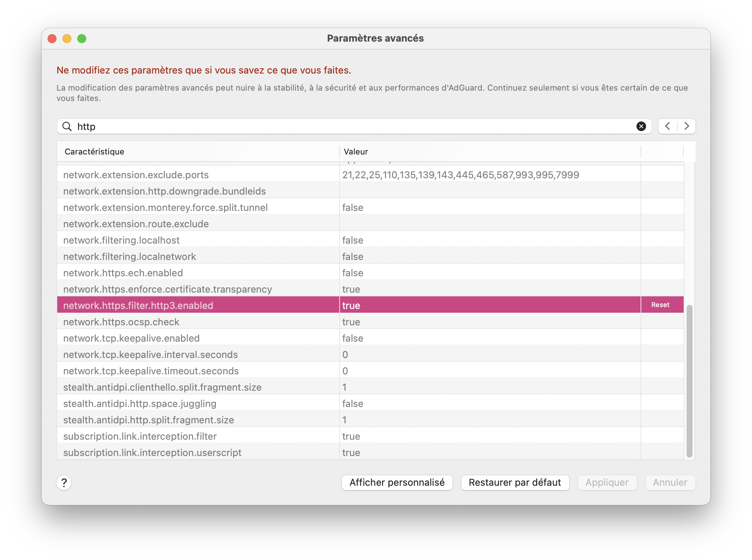Click the vertical scrollbar thumb
The image size is (752, 560).
click(690, 381)
